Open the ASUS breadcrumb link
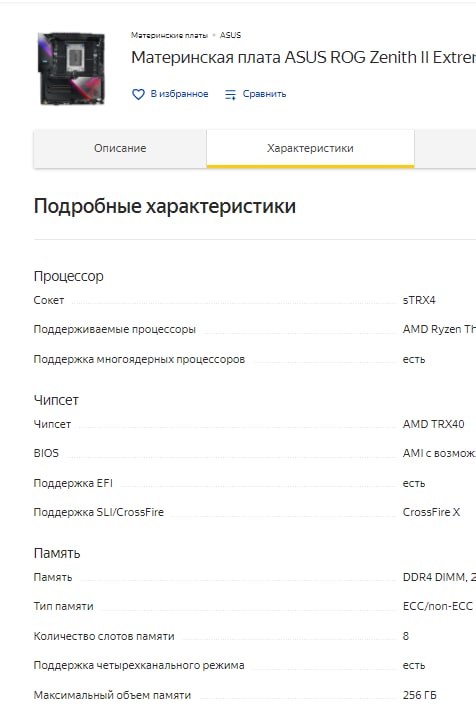The height and width of the screenshot is (708, 476). tap(230, 35)
